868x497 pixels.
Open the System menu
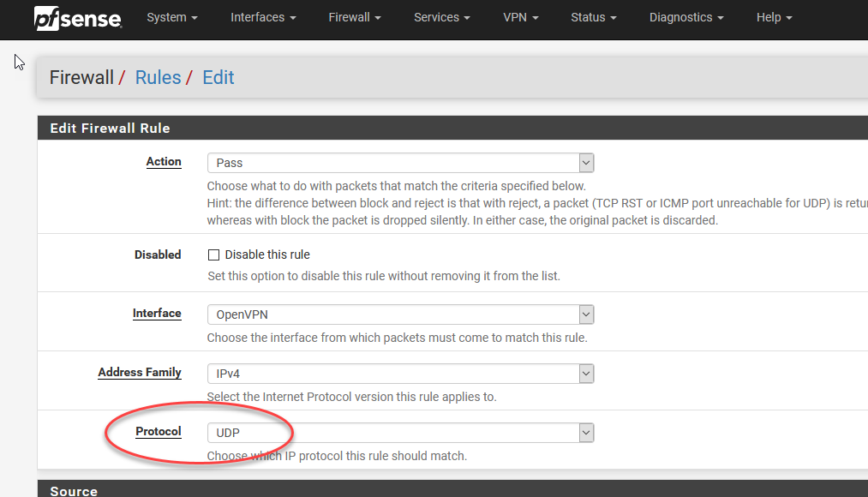pyautogui.click(x=171, y=18)
